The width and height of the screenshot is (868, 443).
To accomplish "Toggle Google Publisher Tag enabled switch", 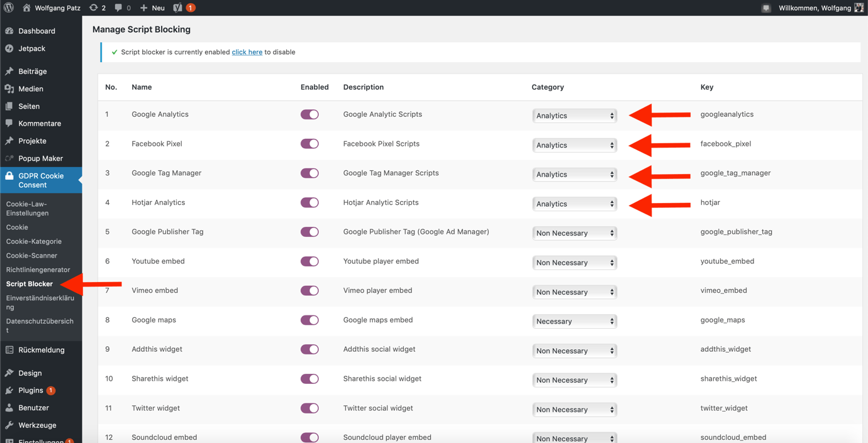I will coord(309,232).
